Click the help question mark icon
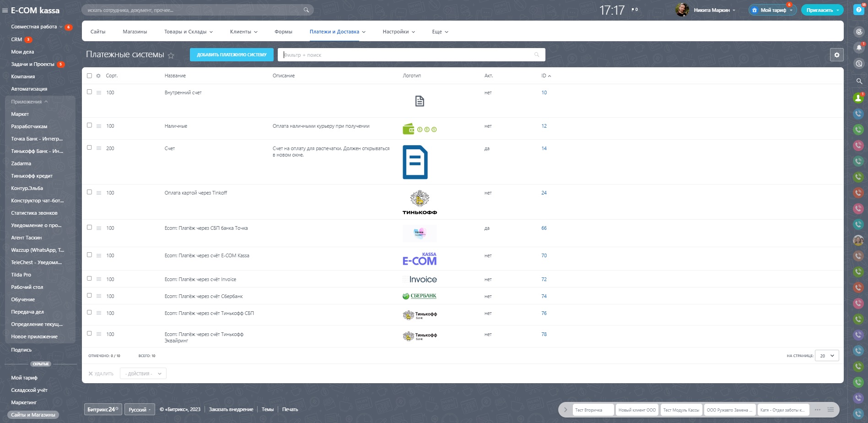Viewport: 868px width, 423px height. click(858, 10)
